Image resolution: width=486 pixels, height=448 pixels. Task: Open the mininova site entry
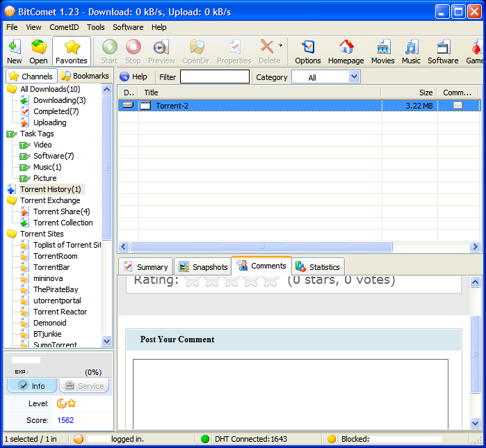[48, 279]
